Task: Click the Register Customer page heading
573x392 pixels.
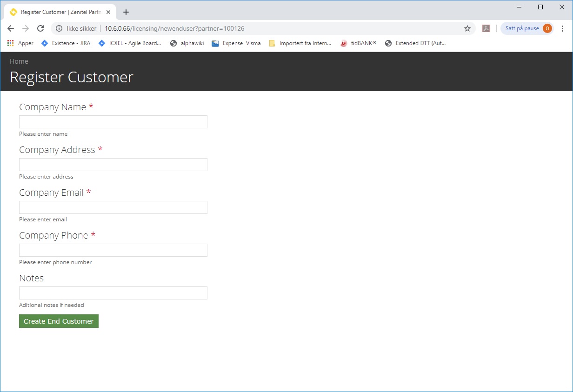Action: tap(72, 77)
